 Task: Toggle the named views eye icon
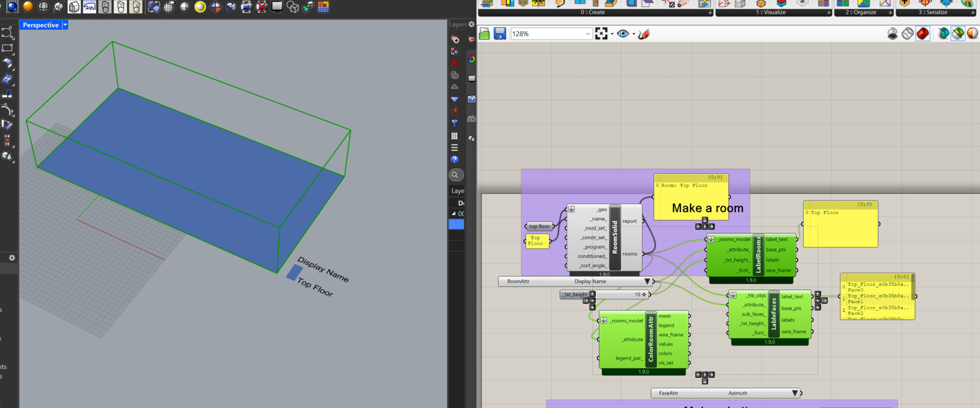pyautogui.click(x=623, y=34)
